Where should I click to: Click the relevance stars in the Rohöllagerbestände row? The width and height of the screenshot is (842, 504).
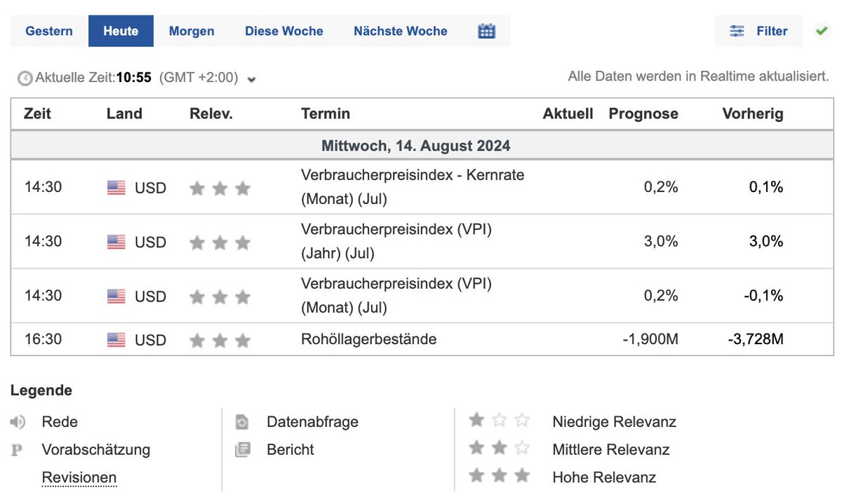point(220,340)
